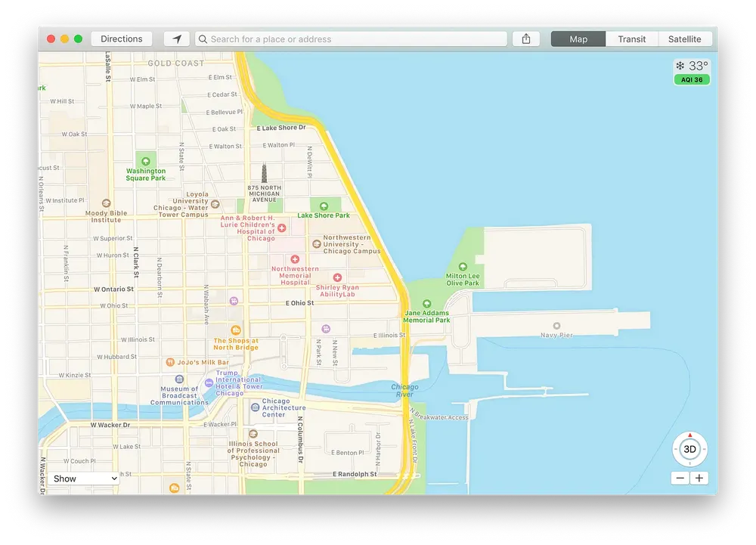Select the Shops at North Bridge pin

click(236, 330)
